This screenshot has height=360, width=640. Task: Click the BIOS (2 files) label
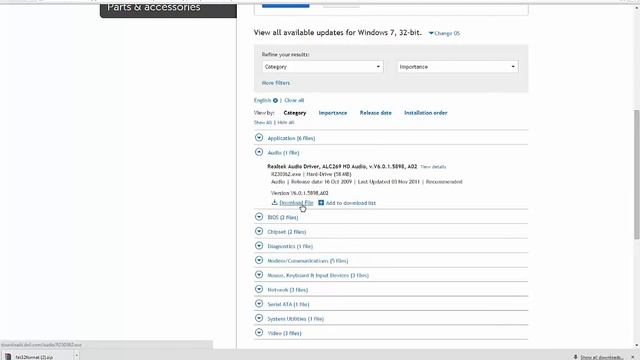click(283, 218)
